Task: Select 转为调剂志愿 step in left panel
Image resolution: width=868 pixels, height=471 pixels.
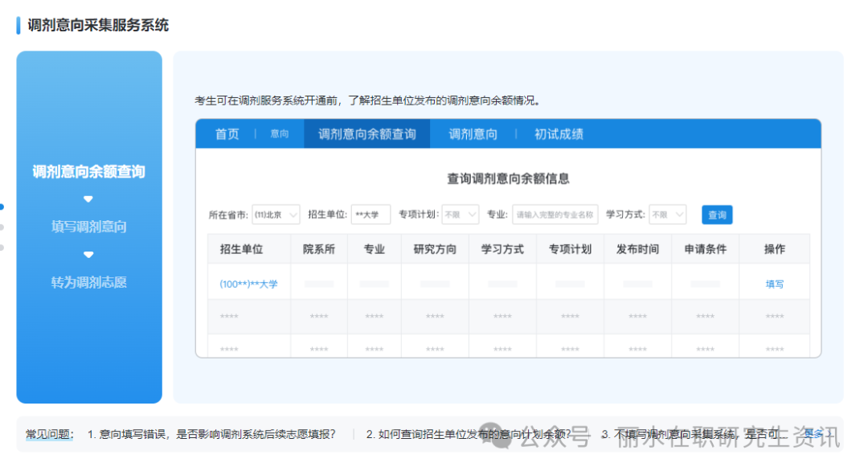Action: coord(88,282)
